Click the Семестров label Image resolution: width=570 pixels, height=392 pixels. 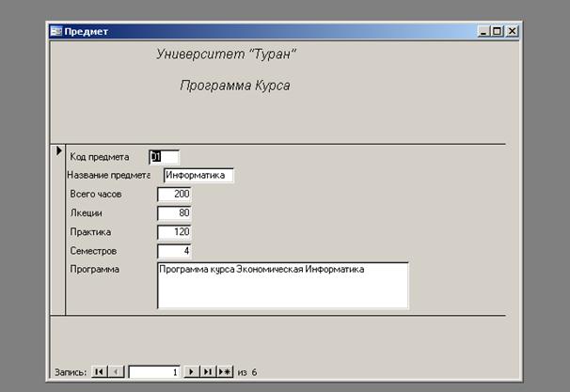pos(93,251)
